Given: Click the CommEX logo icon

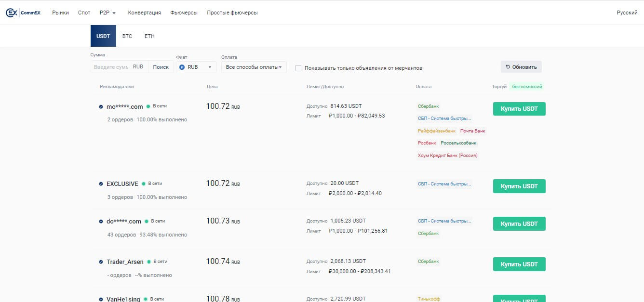Looking at the screenshot, I should [12, 13].
